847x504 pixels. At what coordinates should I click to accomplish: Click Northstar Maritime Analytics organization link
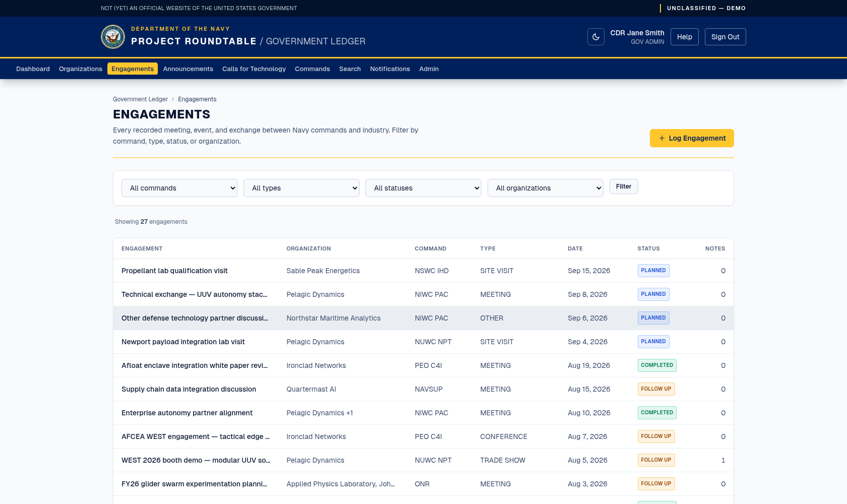[x=333, y=318]
